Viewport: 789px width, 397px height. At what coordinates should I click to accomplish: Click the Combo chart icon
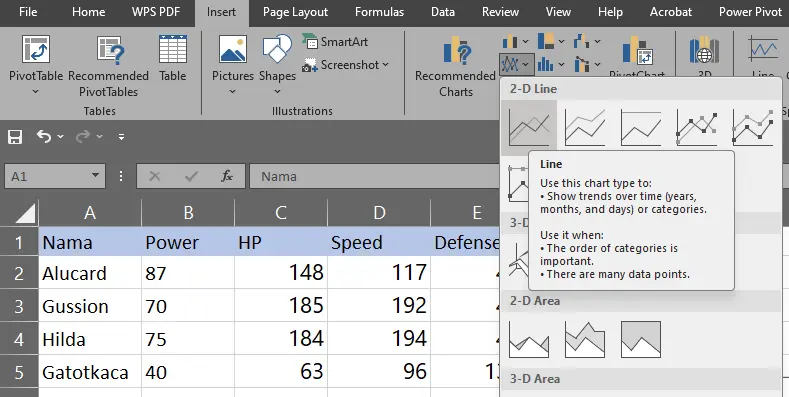point(581,64)
